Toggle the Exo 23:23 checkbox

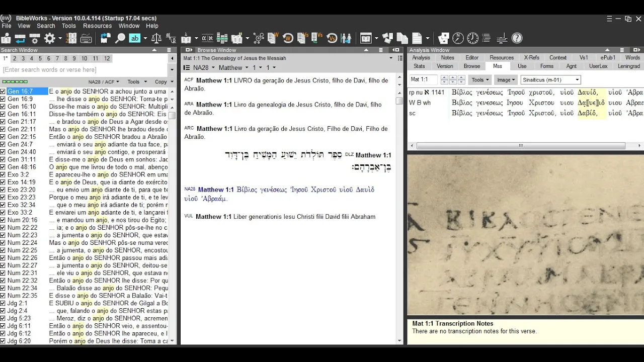tap(3, 197)
